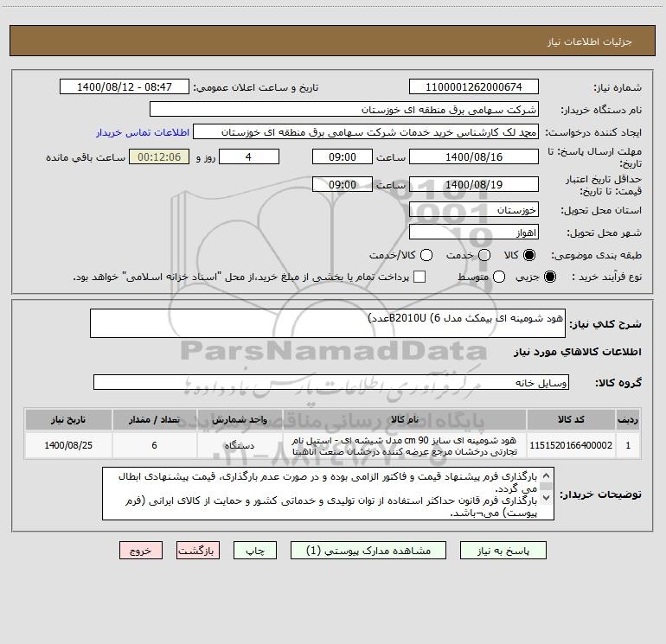Click the price validity date 1400/08/19 field
The height and width of the screenshot is (644, 666).
[474, 184]
